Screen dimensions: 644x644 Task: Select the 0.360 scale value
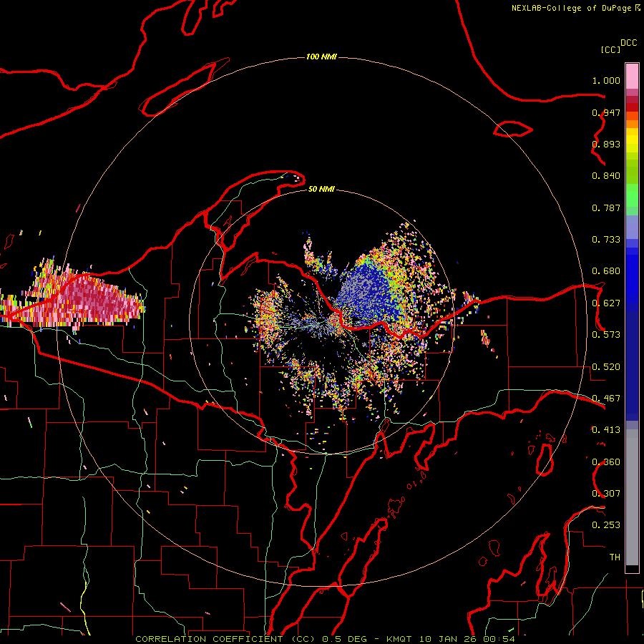(606, 462)
